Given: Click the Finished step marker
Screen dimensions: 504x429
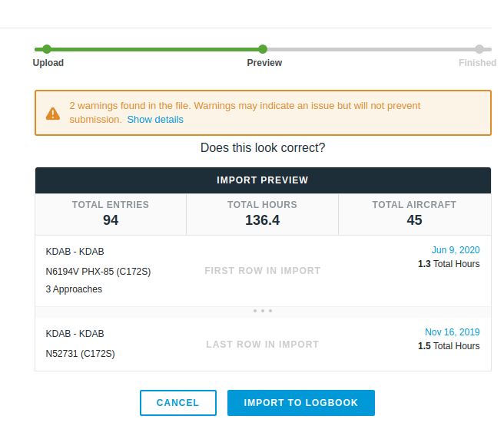Looking at the screenshot, I should click(x=479, y=49).
